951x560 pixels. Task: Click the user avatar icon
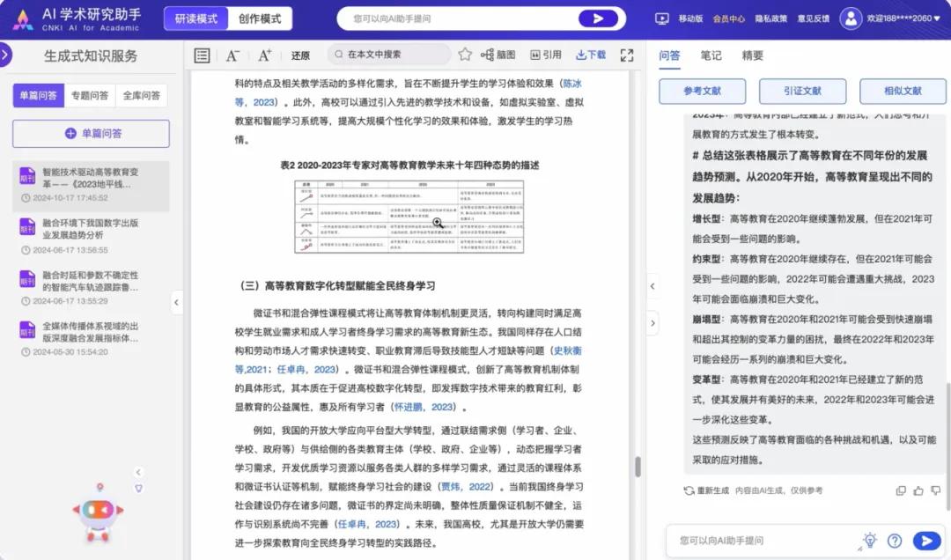pyautogui.click(x=851, y=18)
